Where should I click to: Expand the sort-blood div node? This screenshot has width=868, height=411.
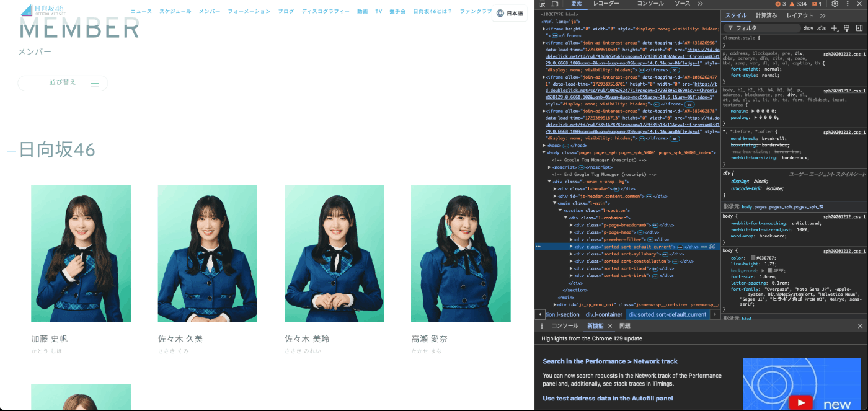571,268
